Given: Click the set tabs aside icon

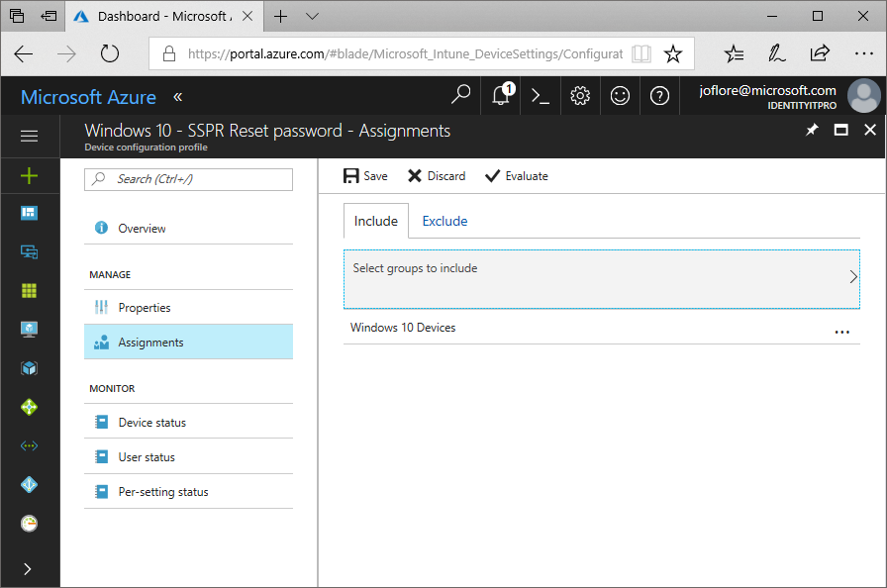Looking at the screenshot, I should [x=49, y=16].
